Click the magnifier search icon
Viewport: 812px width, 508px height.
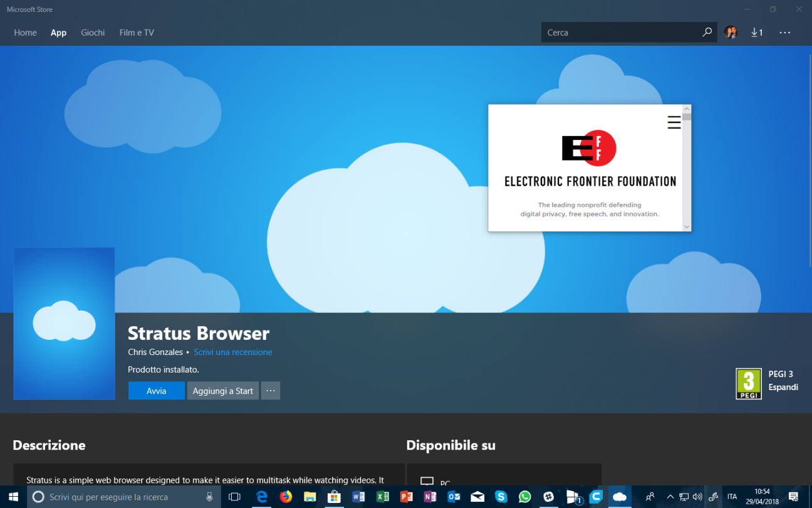pyautogui.click(x=707, y=33)
